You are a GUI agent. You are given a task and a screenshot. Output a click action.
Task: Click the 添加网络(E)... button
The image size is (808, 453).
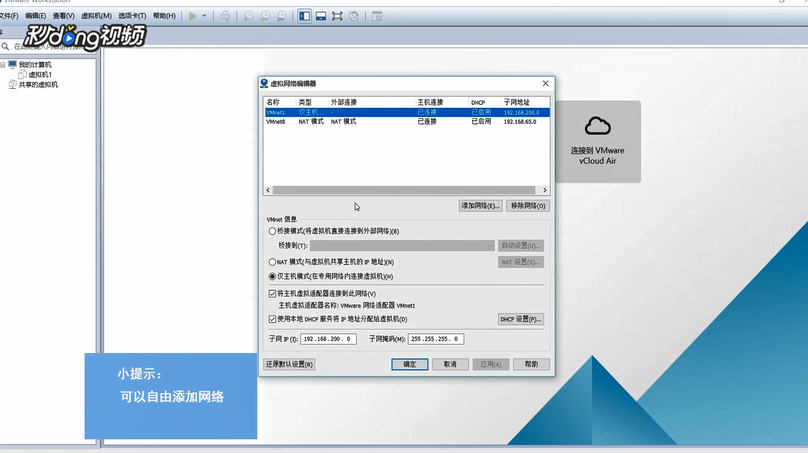point(480,206)
